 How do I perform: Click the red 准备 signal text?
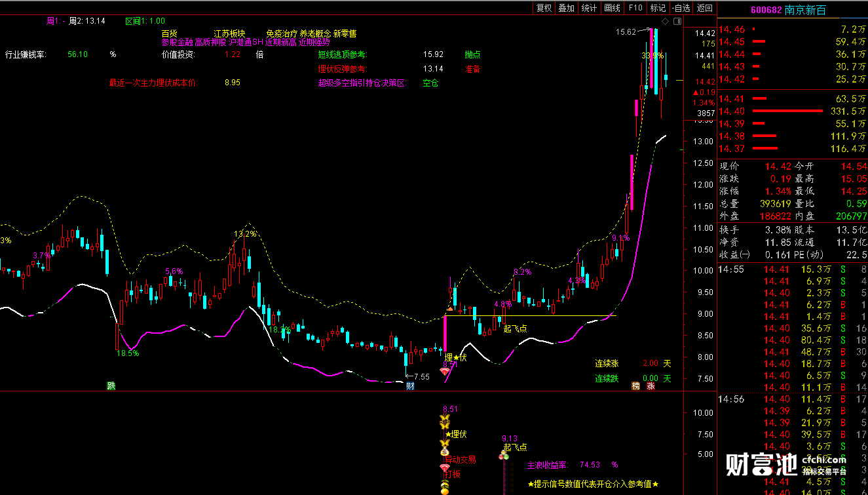(472, 69)
